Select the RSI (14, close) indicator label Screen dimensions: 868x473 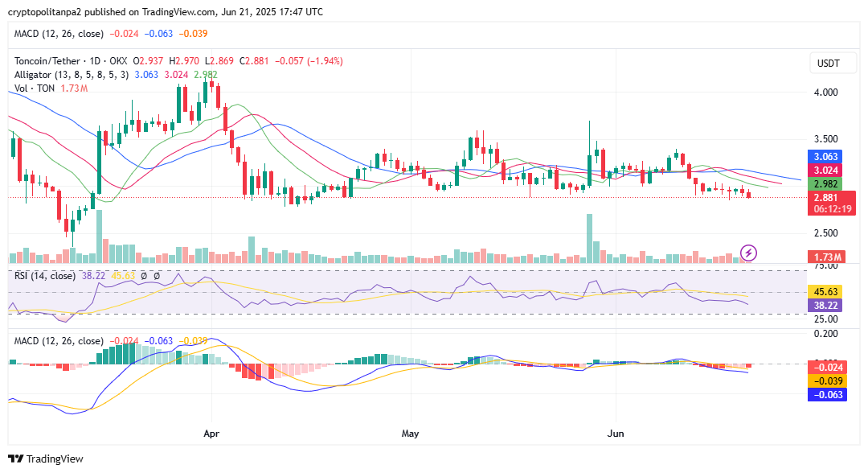(45, 276)
